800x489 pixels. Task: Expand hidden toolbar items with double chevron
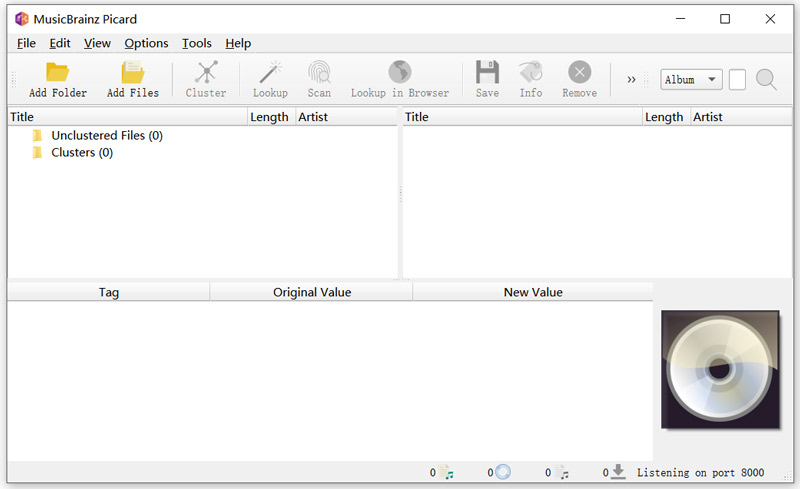coord(632,80)
